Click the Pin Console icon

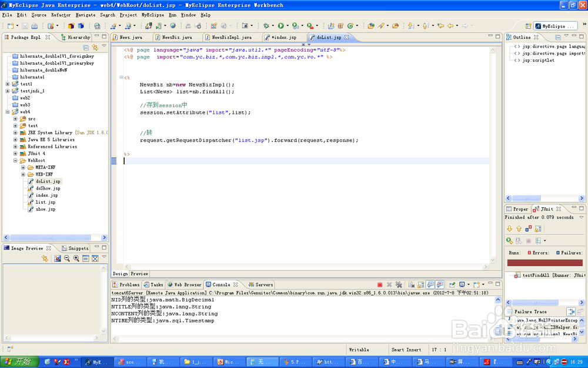click(x=452, y=284)
